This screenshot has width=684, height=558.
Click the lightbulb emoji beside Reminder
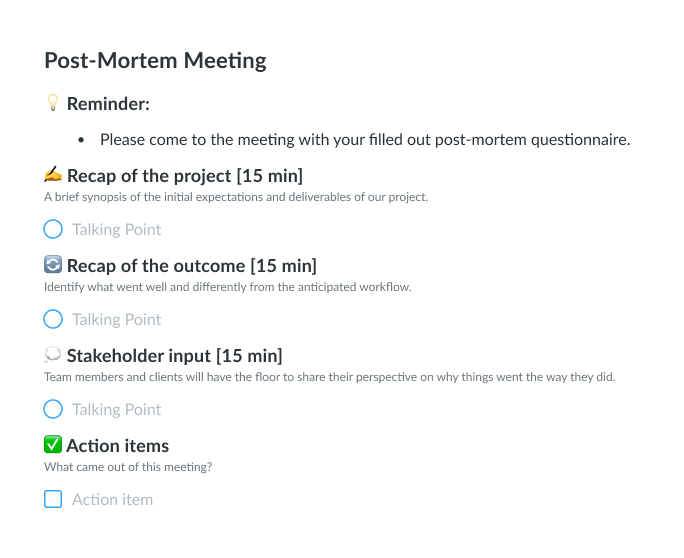click(x=53, y=103)
